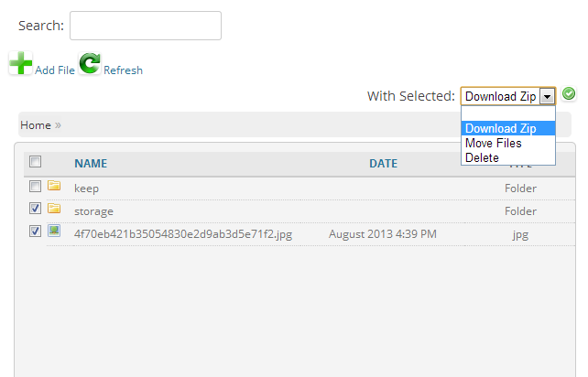The image size is (588, 377).
Task: Toggle the select-all checkbox in header
Action: (x=35, y=162)
